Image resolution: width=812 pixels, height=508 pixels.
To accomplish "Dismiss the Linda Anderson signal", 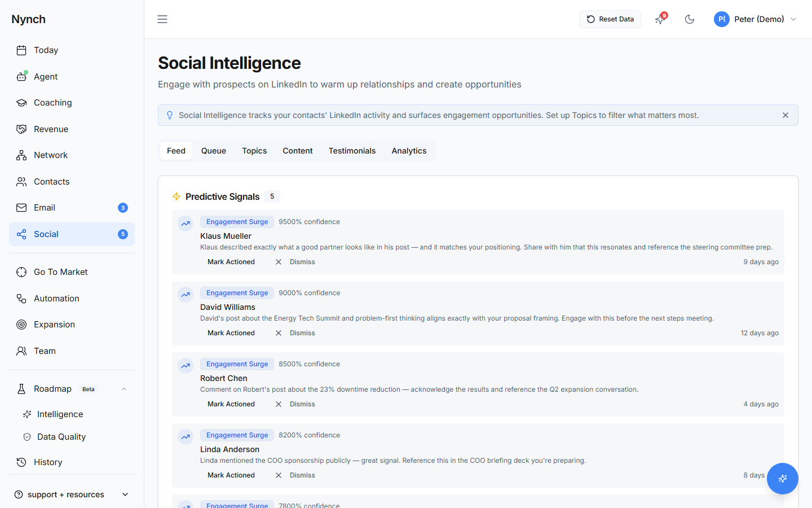I will (295, 475).
